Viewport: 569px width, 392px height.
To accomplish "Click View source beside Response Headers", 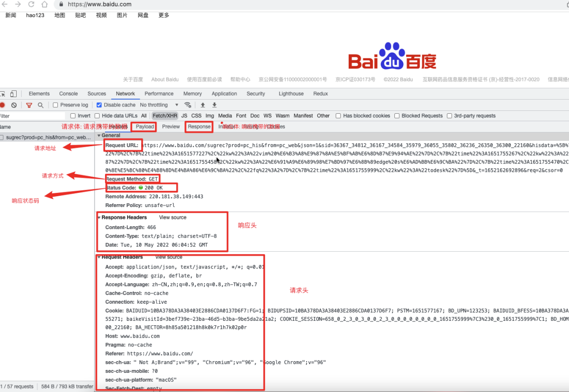I will click(x=173, y=217).
